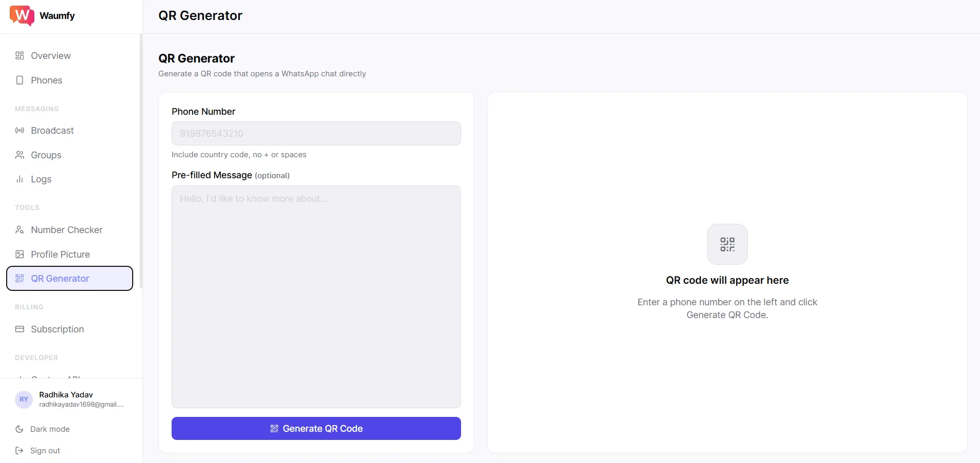Open the Number Checker tool

[x=67, y=230]
